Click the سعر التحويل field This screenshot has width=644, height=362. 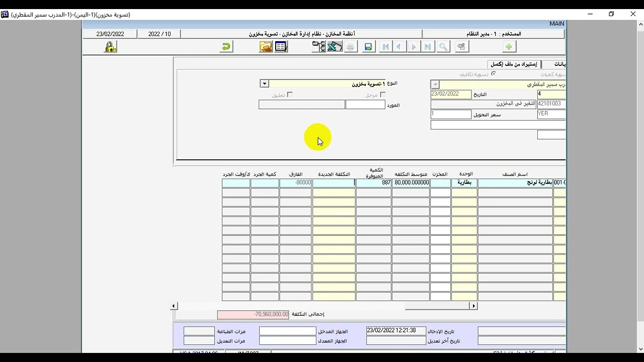(451, 114)
